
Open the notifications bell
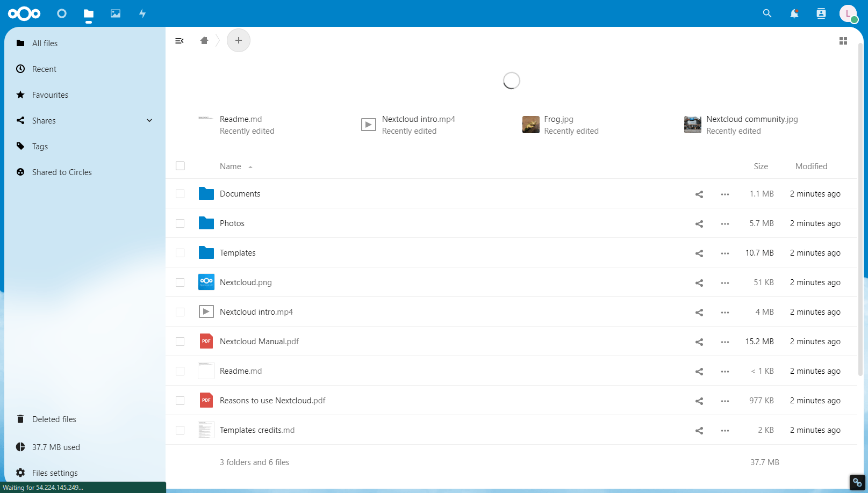[x=794, y=13]
